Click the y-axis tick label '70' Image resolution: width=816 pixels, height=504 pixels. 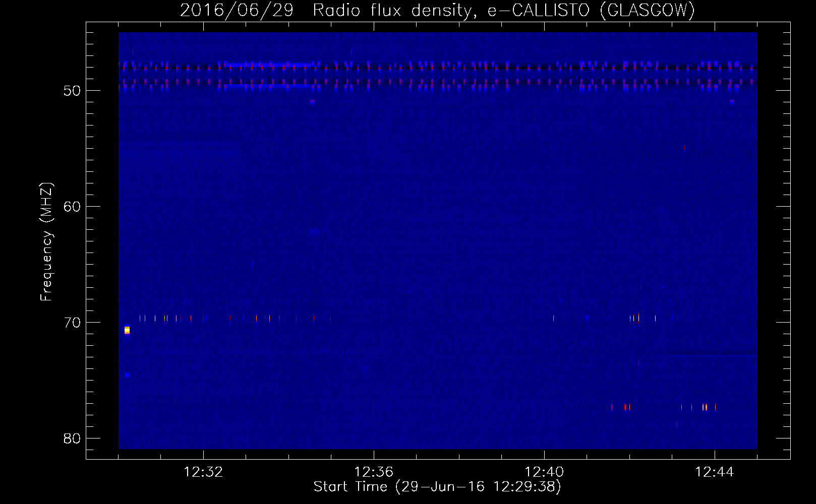(72, 323)
